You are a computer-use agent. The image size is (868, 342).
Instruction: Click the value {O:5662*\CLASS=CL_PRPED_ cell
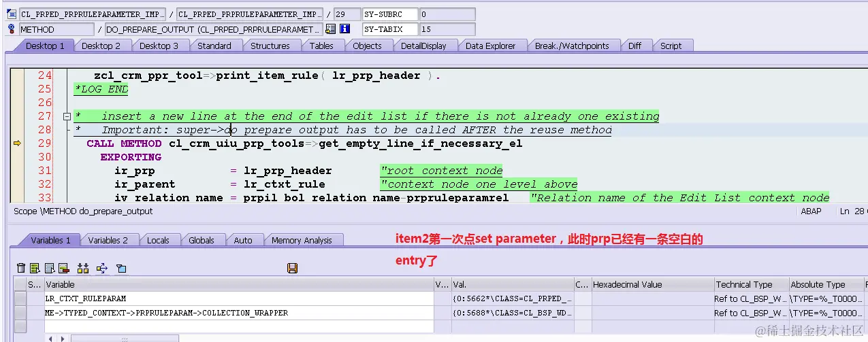[513, 298]
